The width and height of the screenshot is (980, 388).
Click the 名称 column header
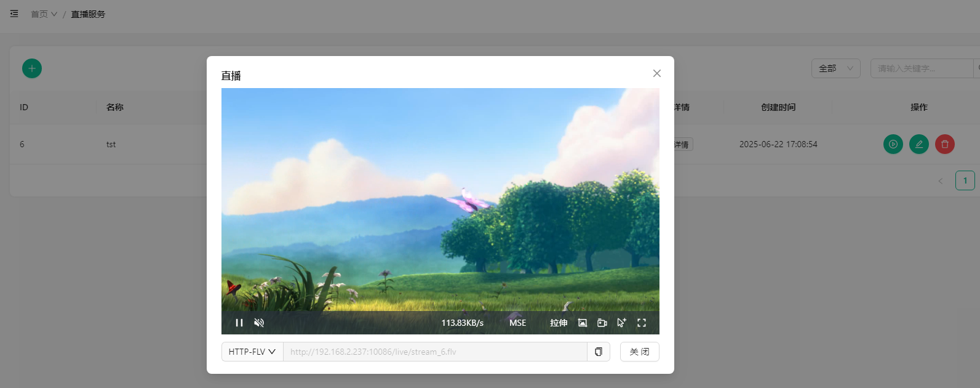(115, 107)
